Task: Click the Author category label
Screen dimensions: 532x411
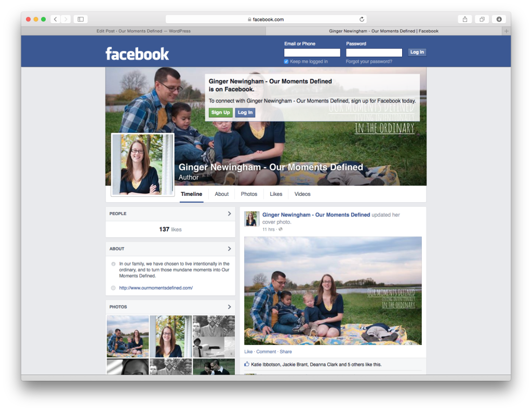Action: [189, 177]
